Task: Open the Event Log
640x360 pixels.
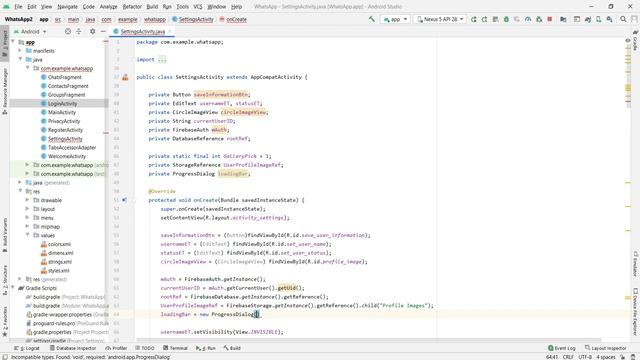Action: click(x=562, y=348)
